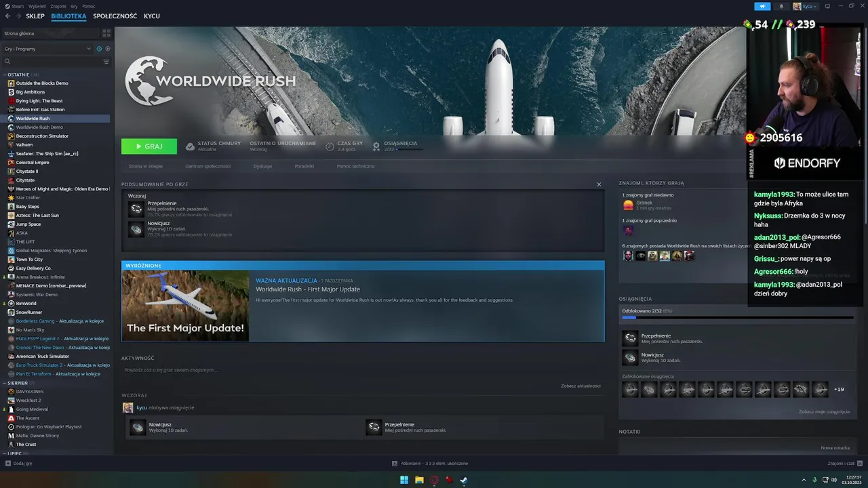Open Strona główna library home
868x488 pixels.
51,33
